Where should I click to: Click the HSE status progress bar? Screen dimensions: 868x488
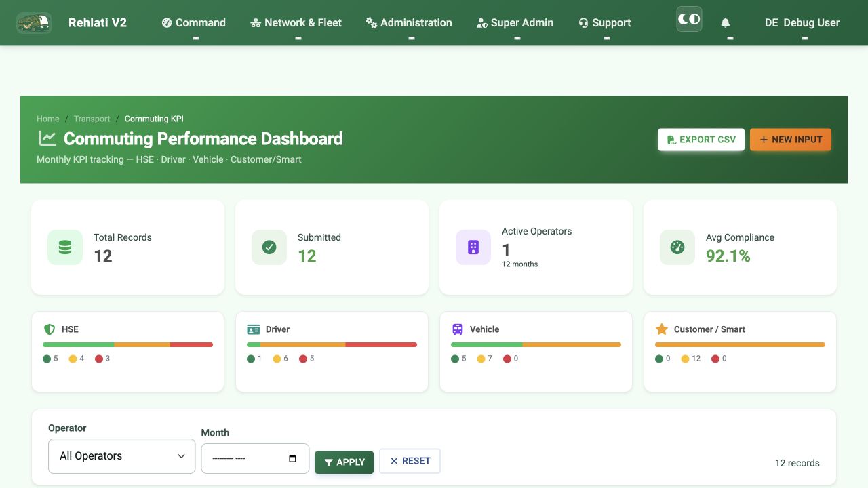pyautogui.click(x=127, y=345)
